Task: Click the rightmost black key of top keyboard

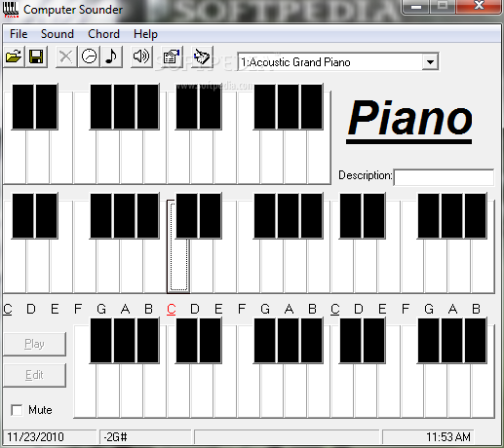Action: point(312,107)
